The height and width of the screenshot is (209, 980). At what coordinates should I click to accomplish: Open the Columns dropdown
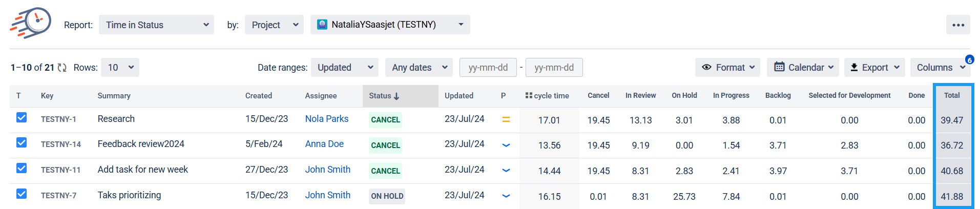click(940, 68)
